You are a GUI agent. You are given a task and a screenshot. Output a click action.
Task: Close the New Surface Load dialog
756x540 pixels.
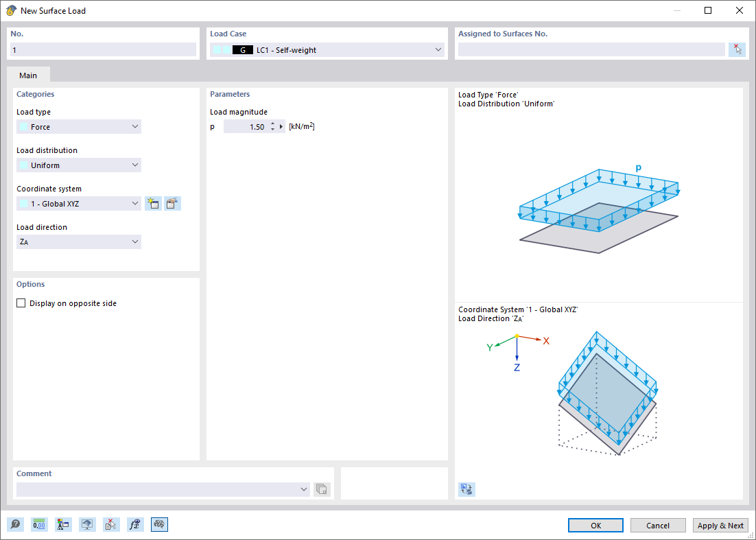click(739, 10)
